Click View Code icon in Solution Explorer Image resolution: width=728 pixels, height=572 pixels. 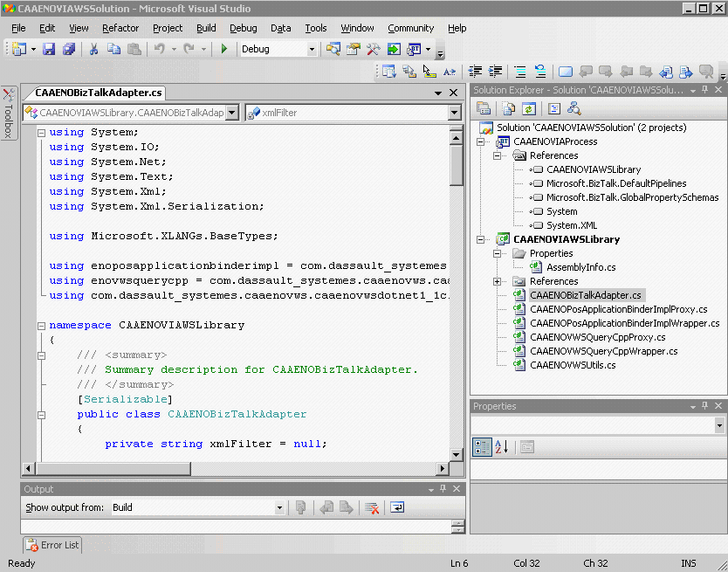[554, 109]
